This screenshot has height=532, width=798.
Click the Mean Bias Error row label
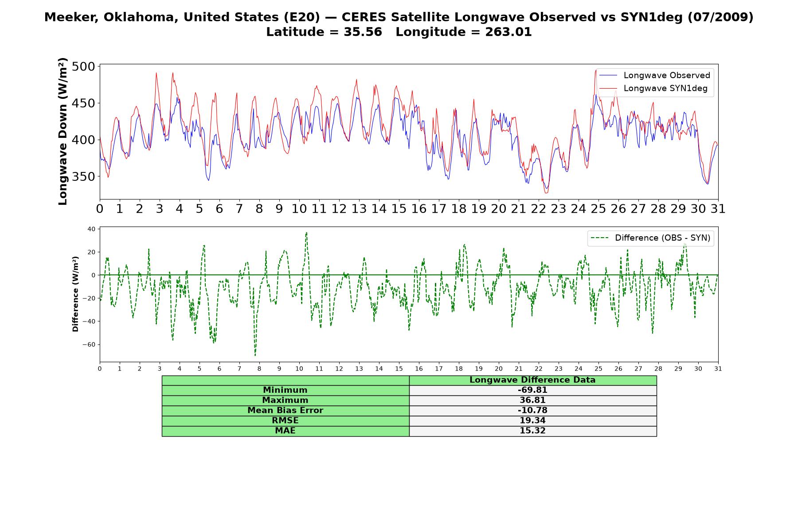(x=285, y=411)
